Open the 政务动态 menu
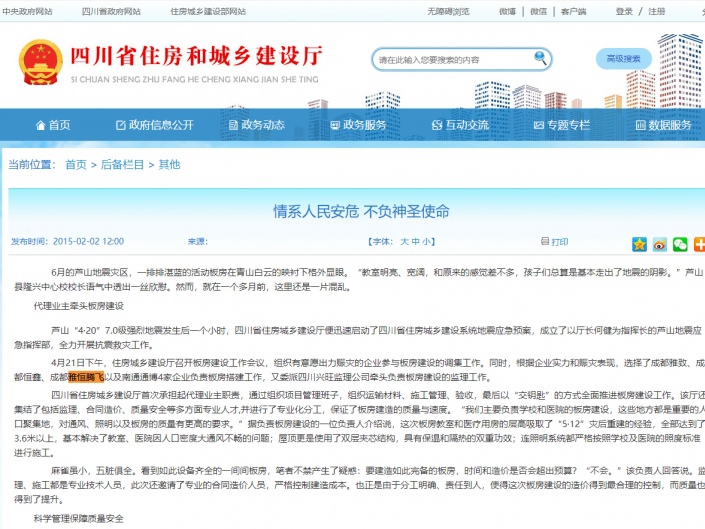 click(x=255, y=125)
